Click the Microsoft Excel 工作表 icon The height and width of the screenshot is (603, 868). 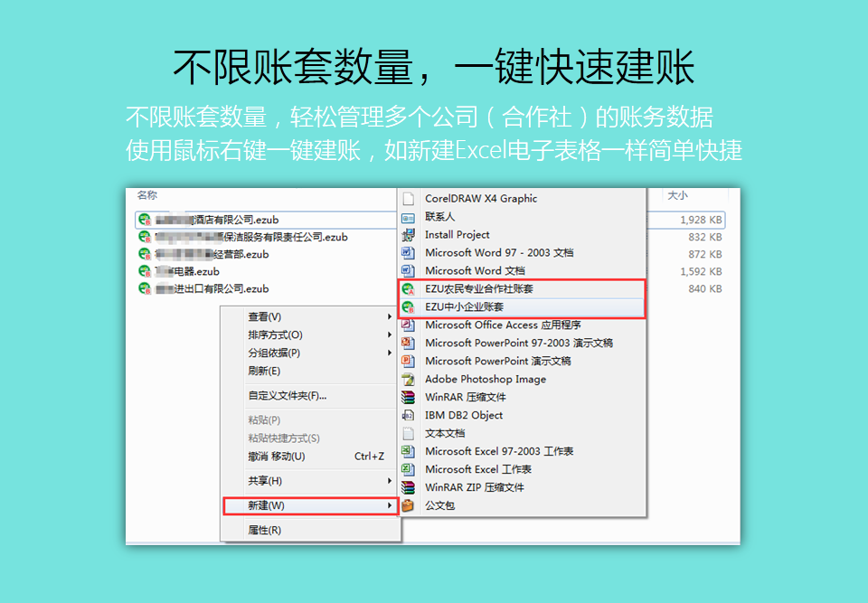(409, 469)
